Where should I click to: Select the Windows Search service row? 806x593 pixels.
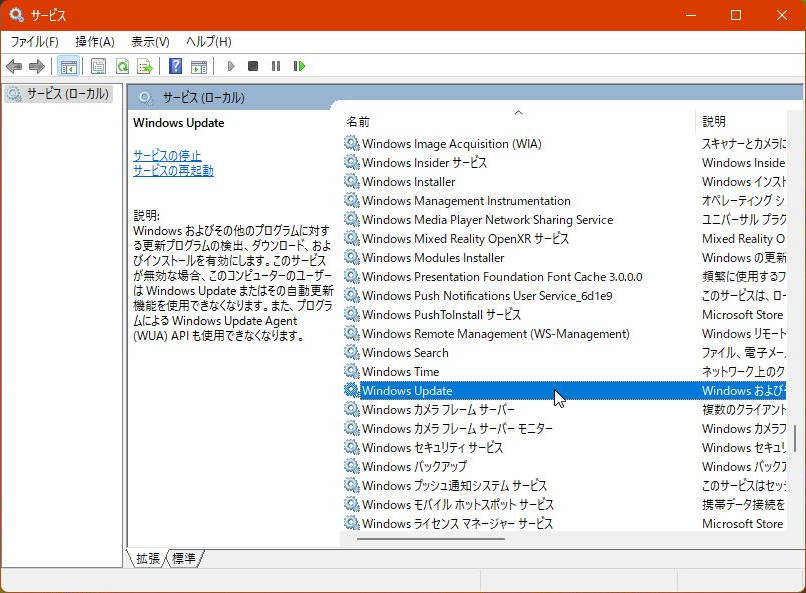point(405,352)
